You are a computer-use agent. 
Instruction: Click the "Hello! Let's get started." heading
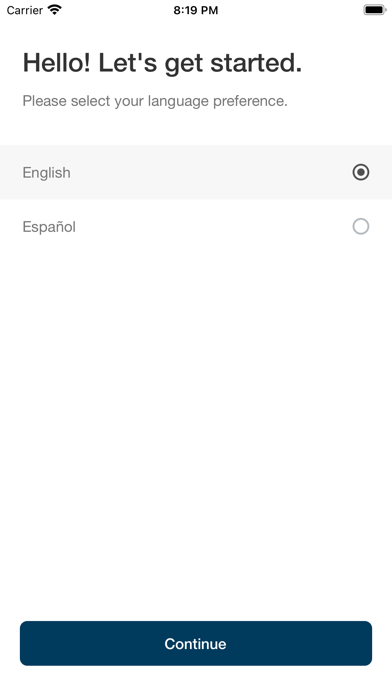[x=162, y=63]
